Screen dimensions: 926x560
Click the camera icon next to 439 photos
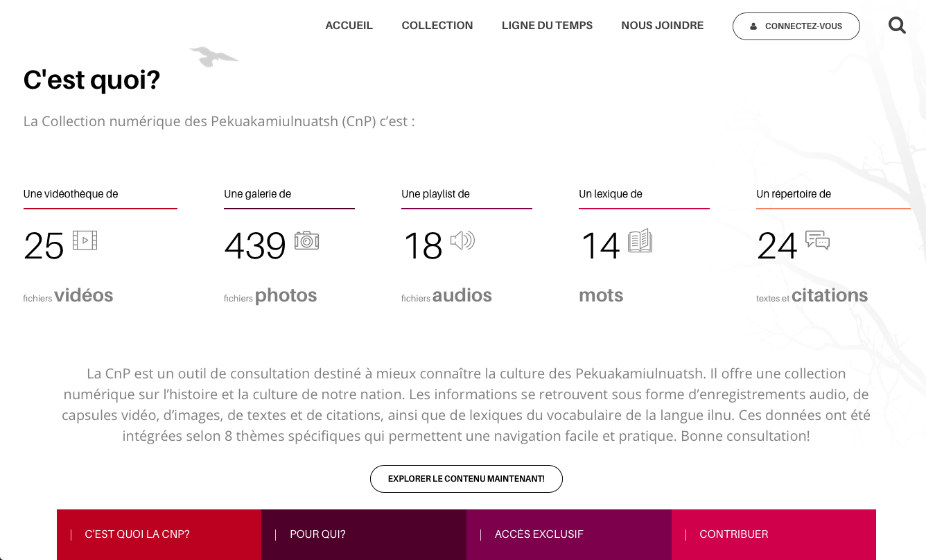coord(307,240)
